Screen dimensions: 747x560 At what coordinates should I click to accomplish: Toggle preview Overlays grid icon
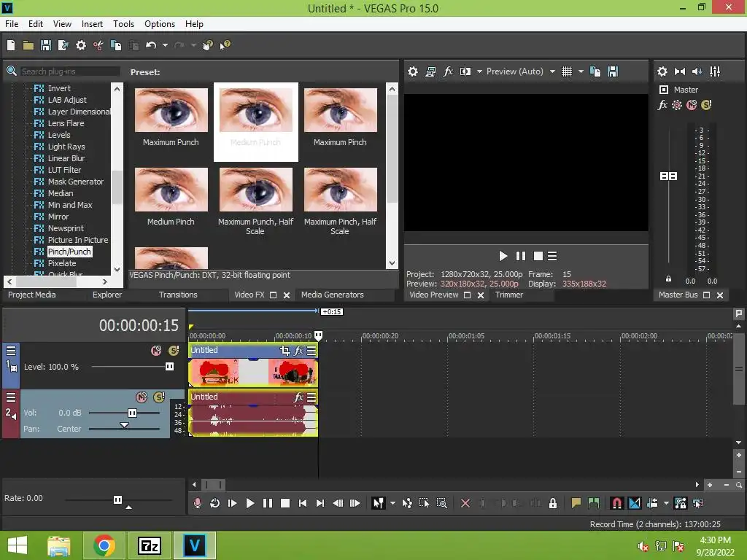(566, 71)
